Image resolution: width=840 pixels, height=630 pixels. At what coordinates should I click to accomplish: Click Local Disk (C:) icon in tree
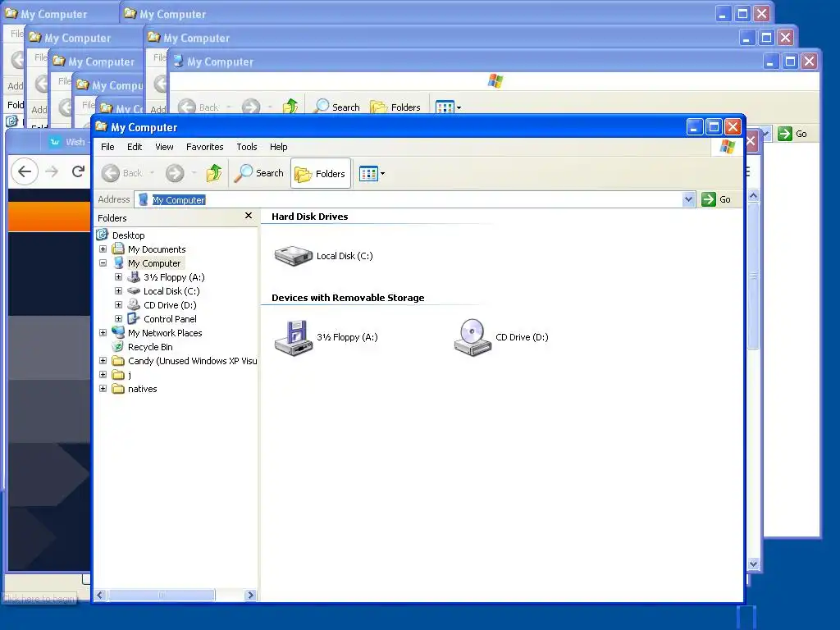point(134,291)
